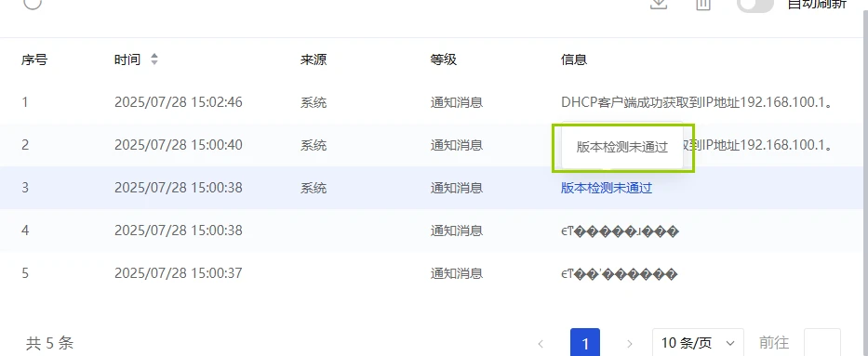Sort by the 时间 column arrows

(x=154, y=59)
